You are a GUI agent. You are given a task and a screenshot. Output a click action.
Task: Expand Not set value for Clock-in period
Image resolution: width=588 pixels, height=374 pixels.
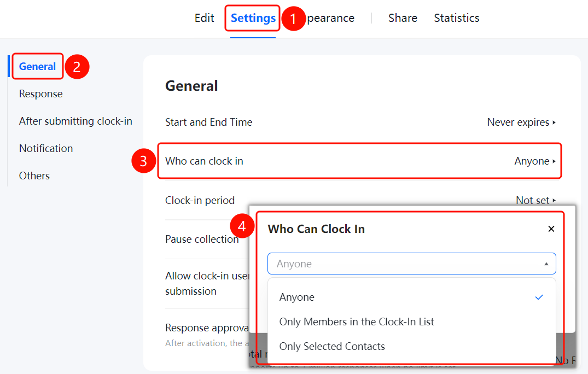tap(535, 200)
